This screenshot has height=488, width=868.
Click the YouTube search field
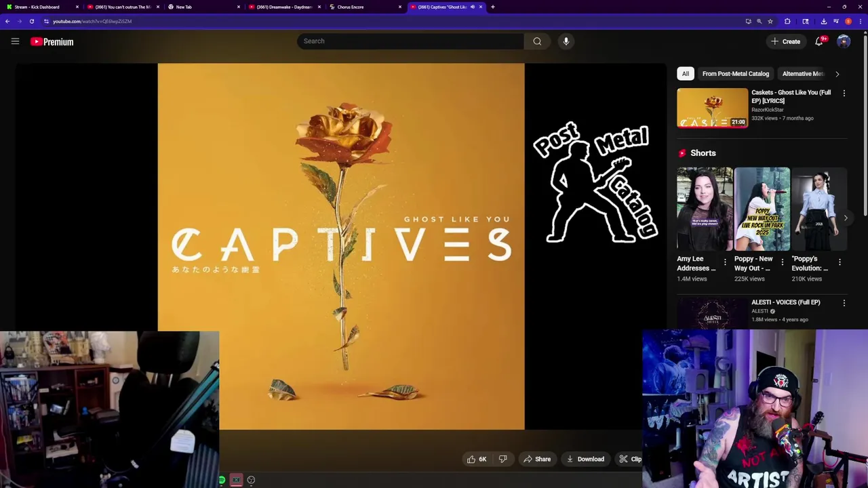tap(410, 41)
